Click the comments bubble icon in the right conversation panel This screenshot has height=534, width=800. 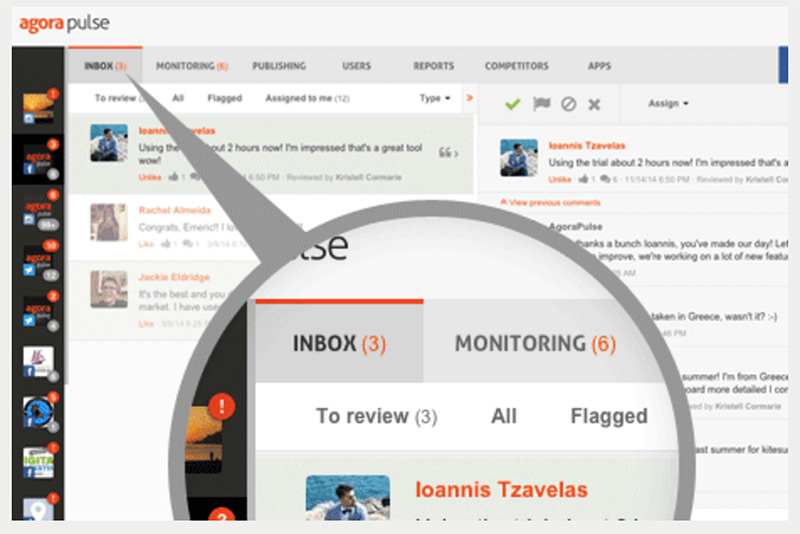point(605,179)
